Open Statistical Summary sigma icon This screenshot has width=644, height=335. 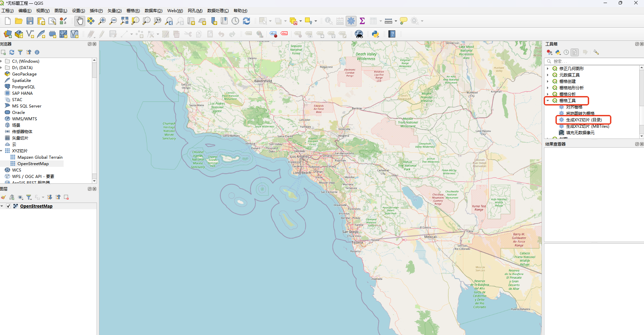point(362,21)
